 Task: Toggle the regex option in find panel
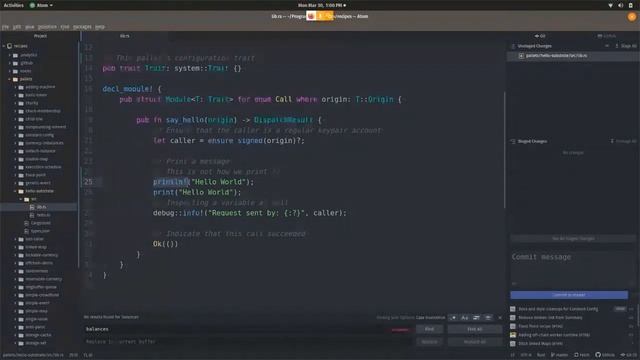click(453, 318)
